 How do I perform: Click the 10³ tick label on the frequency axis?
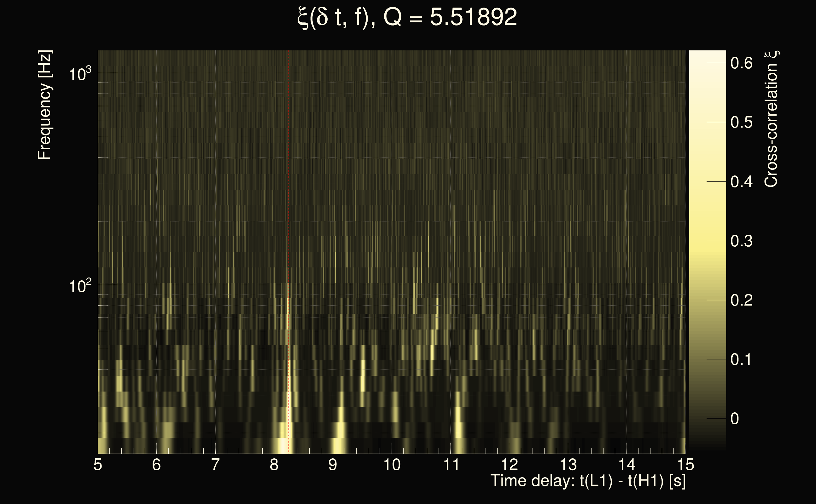80,74
